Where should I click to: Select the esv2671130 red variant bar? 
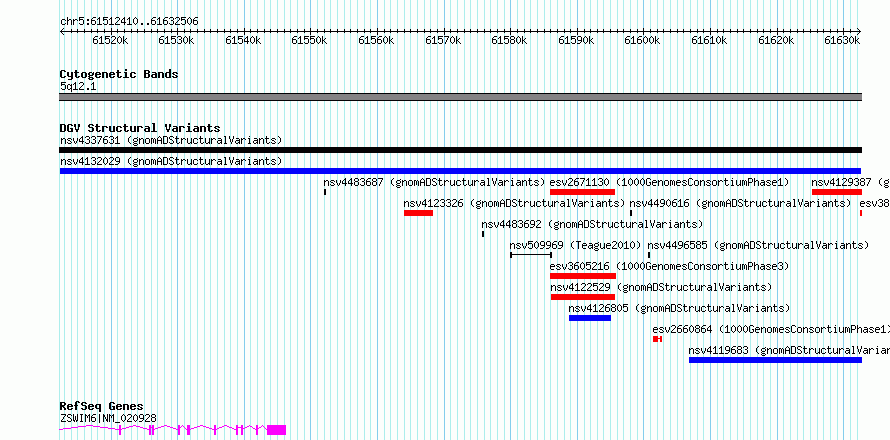[x=582, y=192]
